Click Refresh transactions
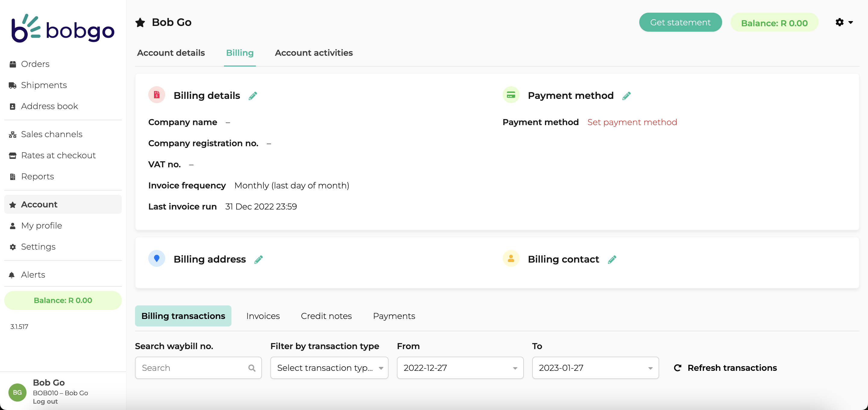This screenshot has width=868, height=410. (x=725, y=368)
